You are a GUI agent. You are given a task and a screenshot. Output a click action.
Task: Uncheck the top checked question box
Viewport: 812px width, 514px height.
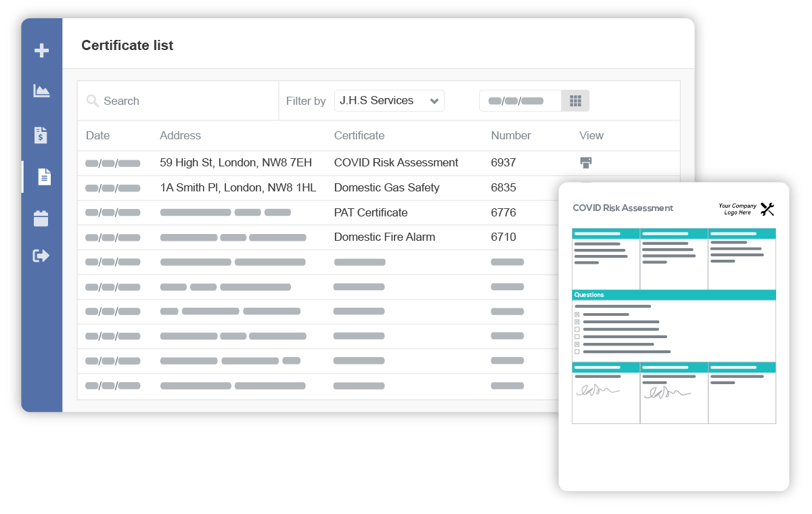coord(577,314)
